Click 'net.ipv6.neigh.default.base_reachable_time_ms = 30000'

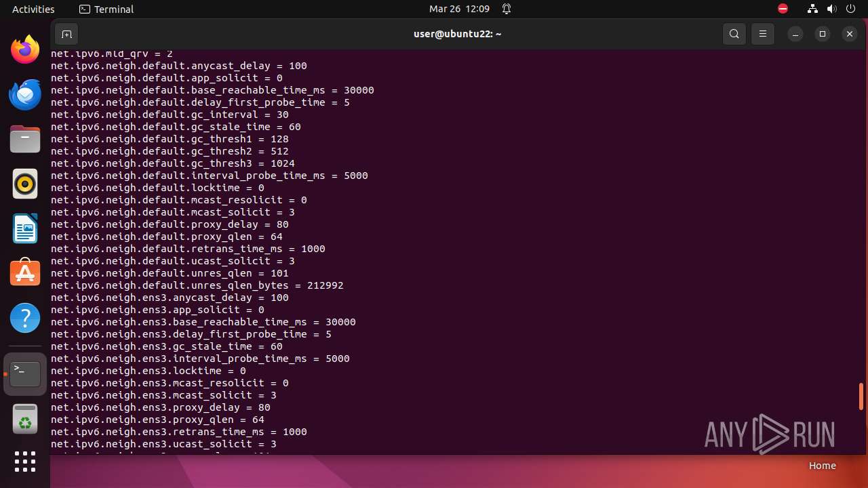click(212, 90)
